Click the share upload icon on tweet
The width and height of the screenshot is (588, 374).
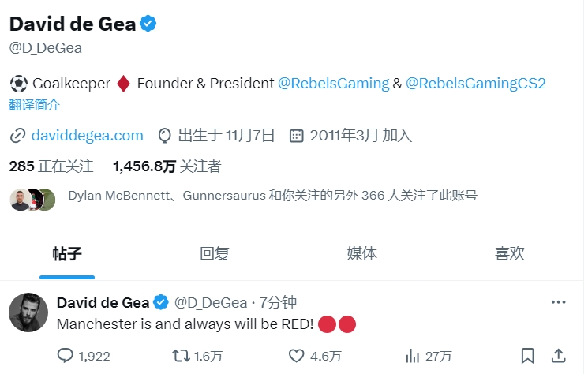[557, 356]
